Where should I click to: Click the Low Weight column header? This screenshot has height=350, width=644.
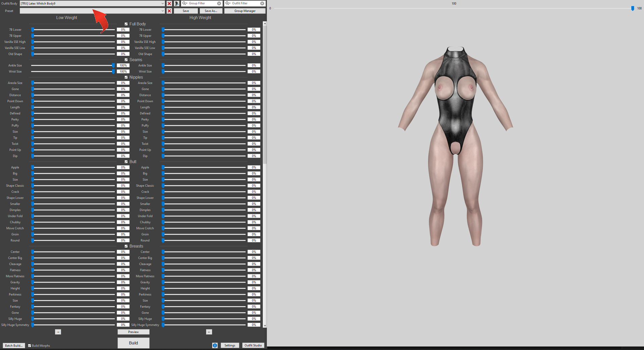pyautogui.click(x=67, y=18)
